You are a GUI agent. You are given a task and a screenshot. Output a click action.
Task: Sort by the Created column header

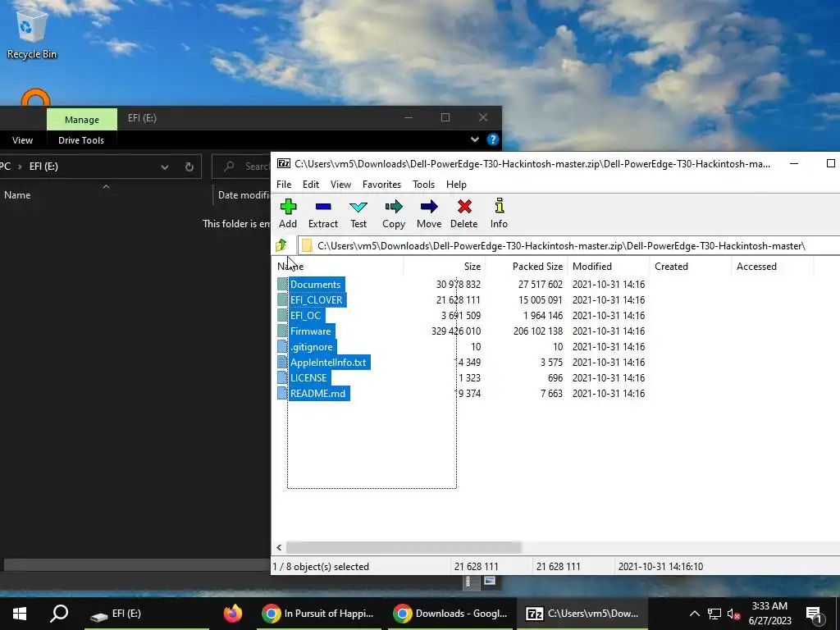[690, 267]
